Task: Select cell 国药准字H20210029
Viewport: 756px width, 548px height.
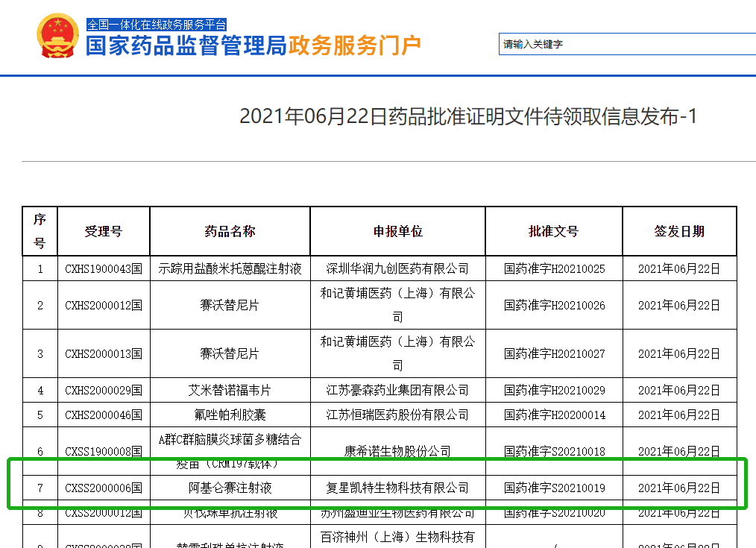Action: click(554, 390)
